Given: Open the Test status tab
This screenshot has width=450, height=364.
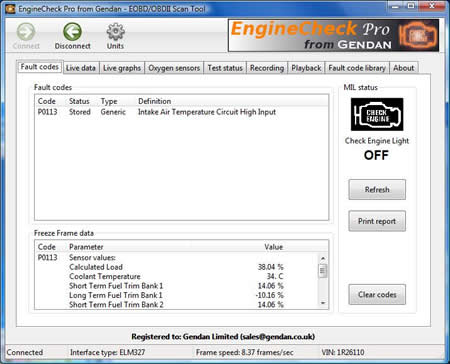Looking at the screenshot, I should [225, 68].
